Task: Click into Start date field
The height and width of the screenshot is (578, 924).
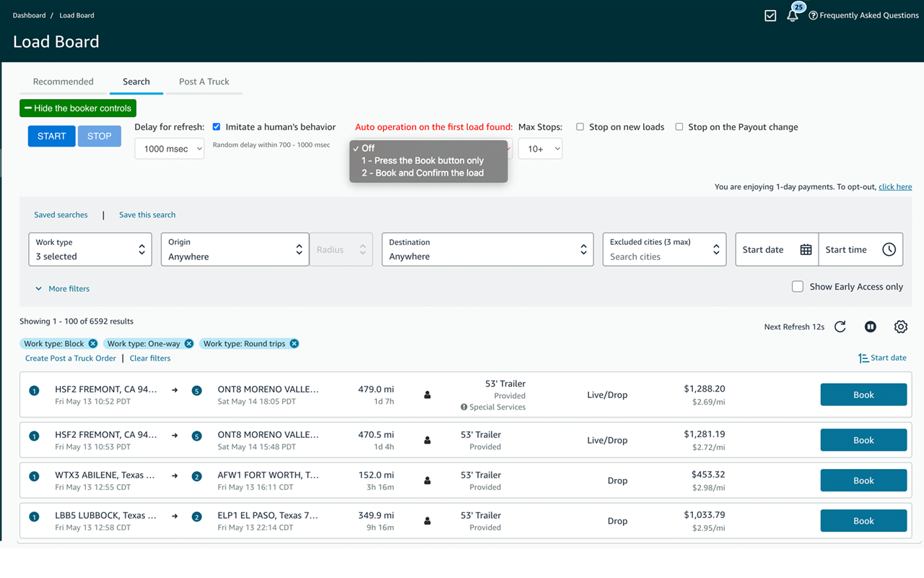Action: click(777, 249)
